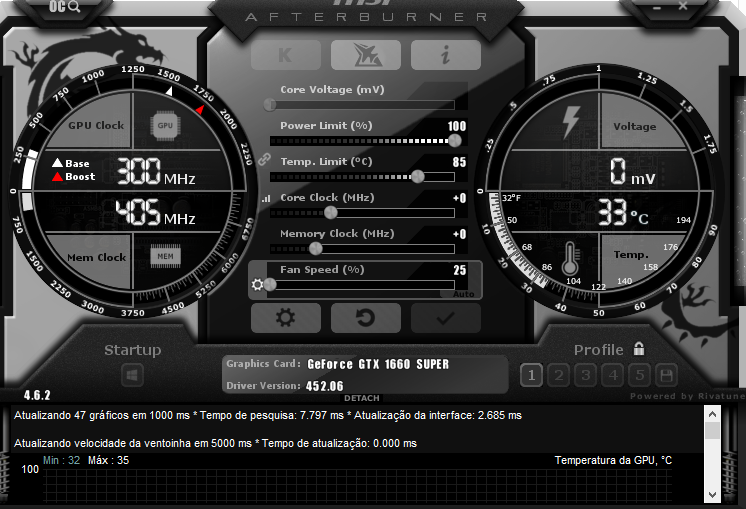Click the fan speed gear icon
This screenshot has height=509, width=746.
(257, 284)
